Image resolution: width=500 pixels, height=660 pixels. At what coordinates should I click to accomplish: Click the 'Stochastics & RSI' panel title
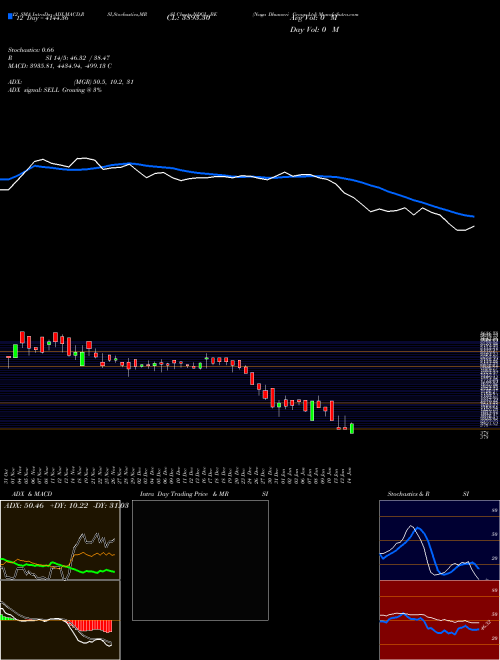tap(428, 494)
